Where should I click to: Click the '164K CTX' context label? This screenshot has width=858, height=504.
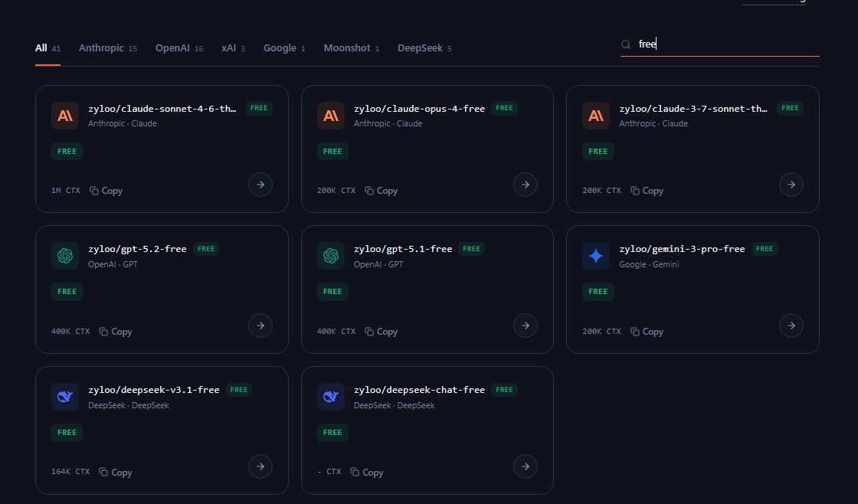70,471
